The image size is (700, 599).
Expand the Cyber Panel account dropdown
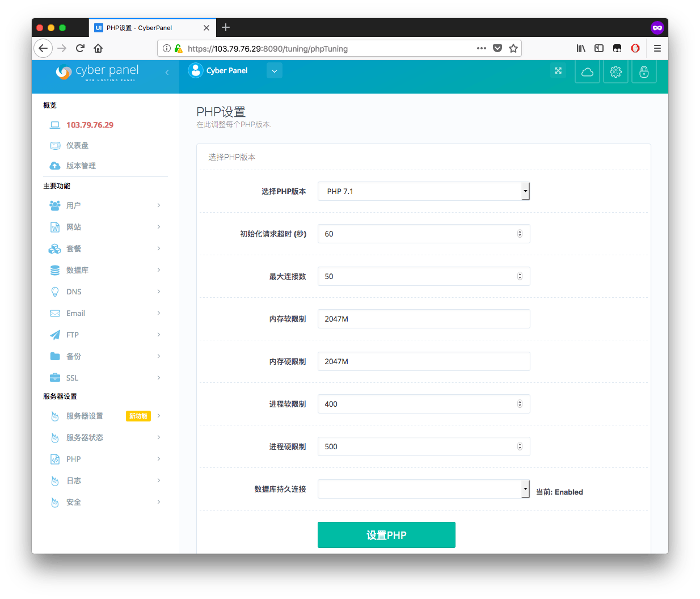click(274, 70)
